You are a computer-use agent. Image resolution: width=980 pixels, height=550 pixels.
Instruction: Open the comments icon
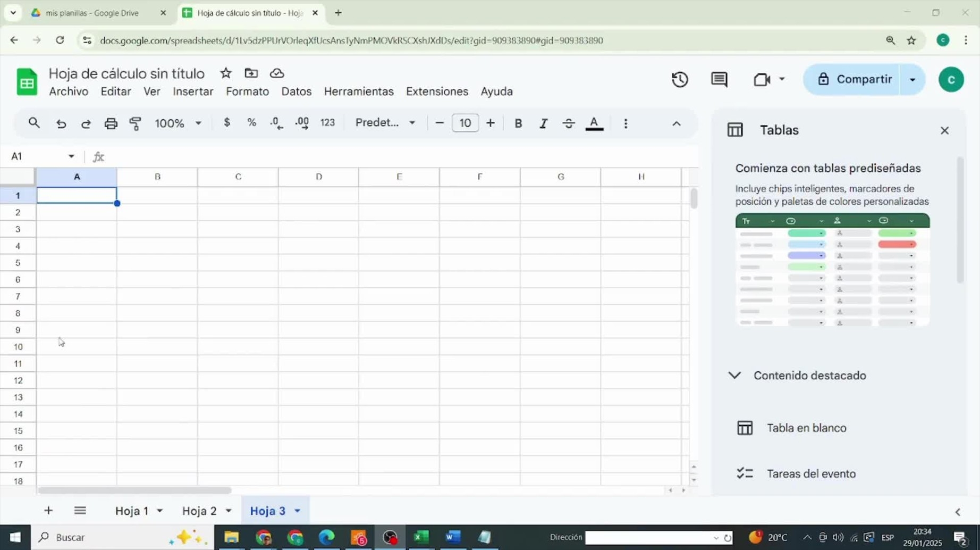(x=719, y=80)
